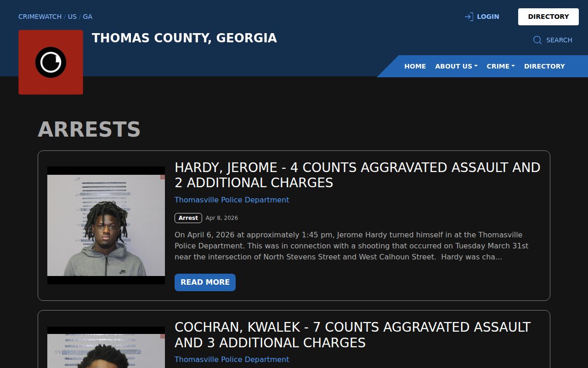Open the US breadcrumb link
588x368 pixels.
[72, 17]
